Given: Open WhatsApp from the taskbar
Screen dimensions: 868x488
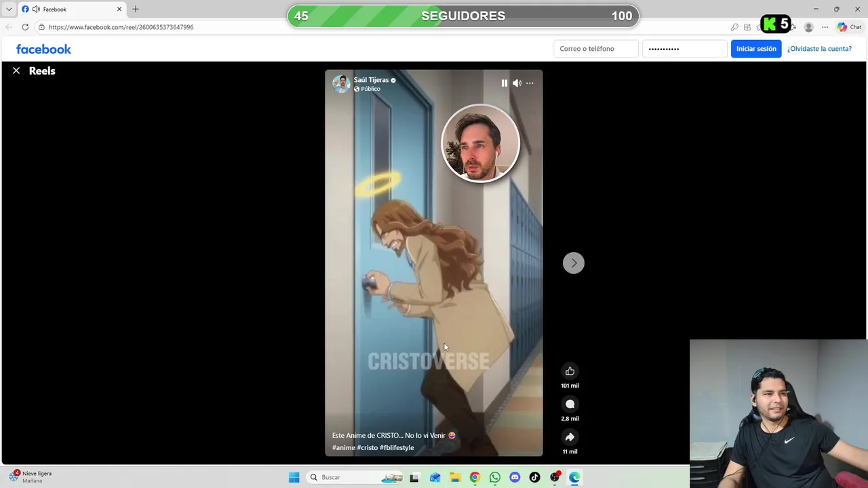Looking at the screenshot, I should 495,477.
